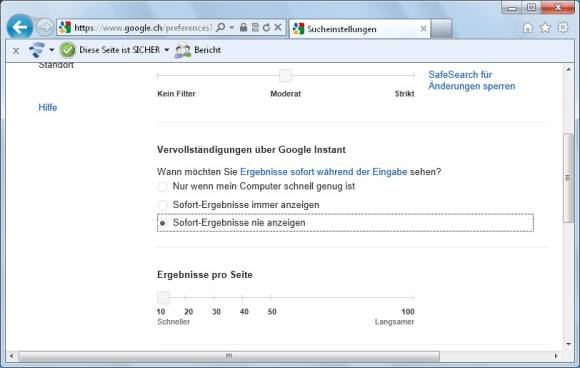This screenshot has height=368, width=580.
Task: Click the results-per-page slider handle
Action: [163, 298]
